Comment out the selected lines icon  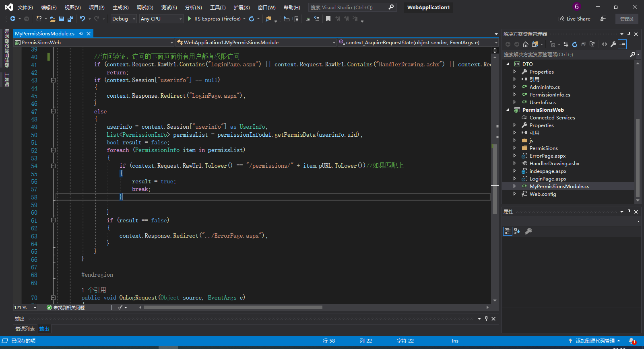click(x=308, y=19)
